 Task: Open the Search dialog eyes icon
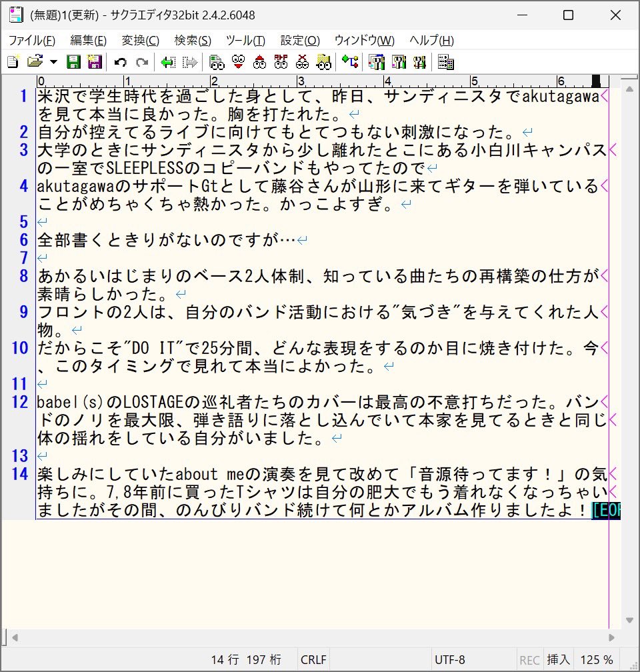(217, 62)
